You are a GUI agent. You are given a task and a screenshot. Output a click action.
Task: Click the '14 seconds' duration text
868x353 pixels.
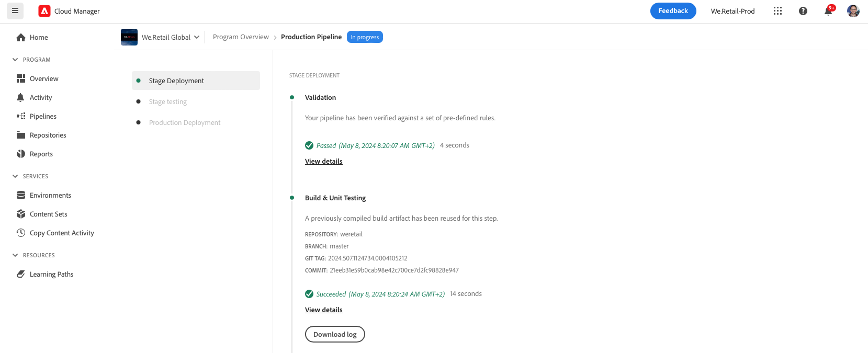466,294
